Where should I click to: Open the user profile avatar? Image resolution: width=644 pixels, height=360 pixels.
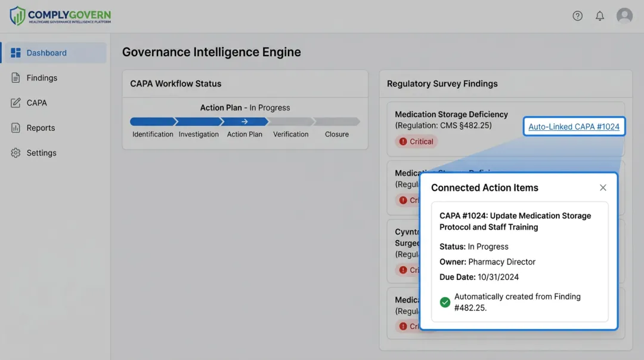tap(624, 16)
